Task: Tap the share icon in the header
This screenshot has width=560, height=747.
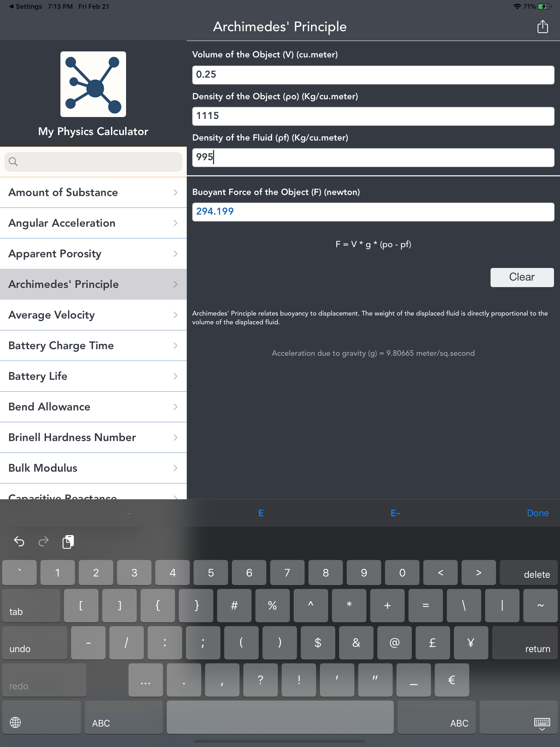Action: pyautogui.click(x=542, y=27)
